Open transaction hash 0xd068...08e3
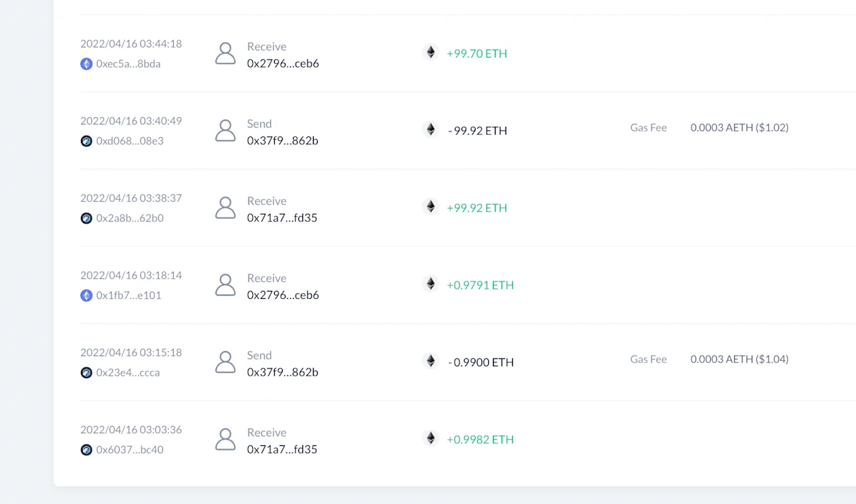The image size is (856, 504). (130, 141)
